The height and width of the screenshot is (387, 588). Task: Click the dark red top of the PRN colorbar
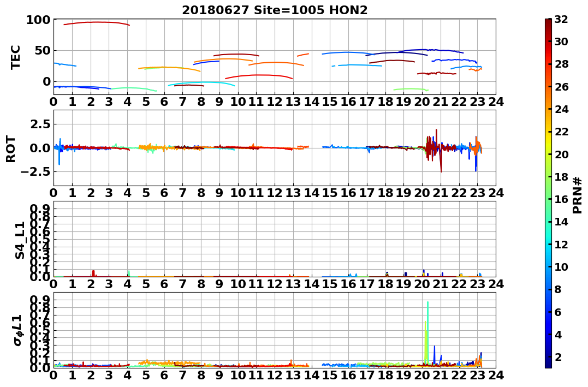coord(548,22)
